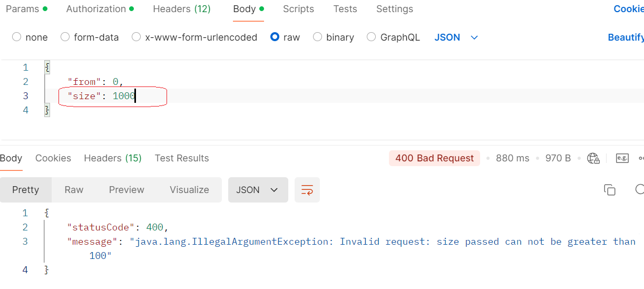Click the 970 B response size

[558, 158]
